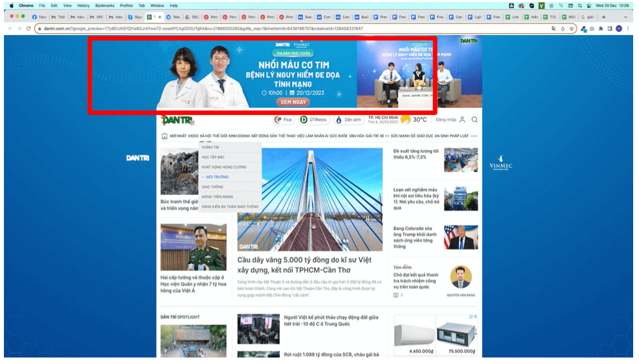
Task: Open the GIÁO DỤC navigation section
Action: coord(425,136)
